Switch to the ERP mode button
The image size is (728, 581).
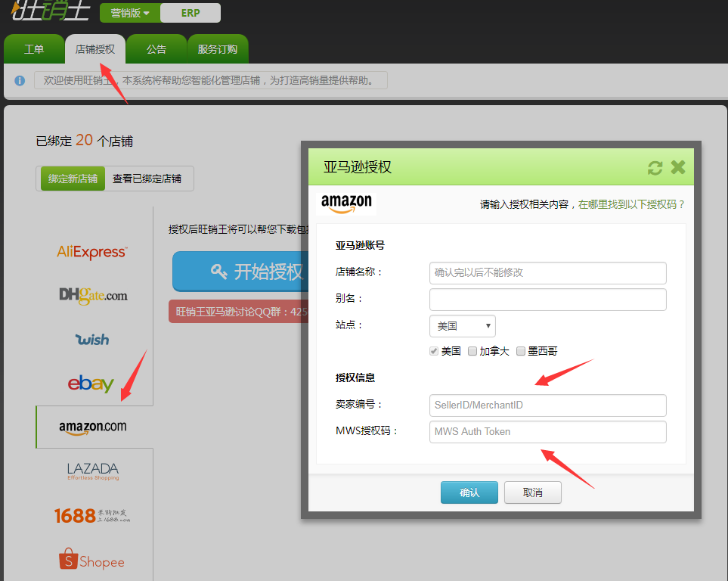coord(191,13)
